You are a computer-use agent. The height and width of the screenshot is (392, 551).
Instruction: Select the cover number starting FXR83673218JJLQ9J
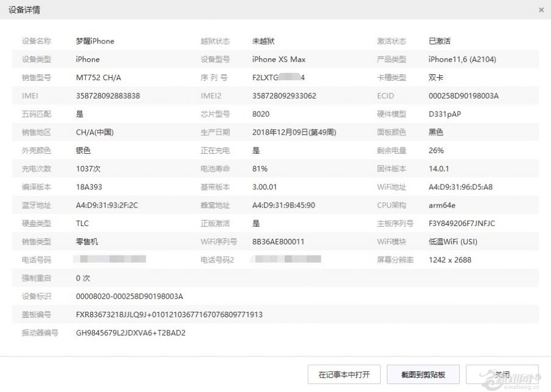(x=169, y=315)
